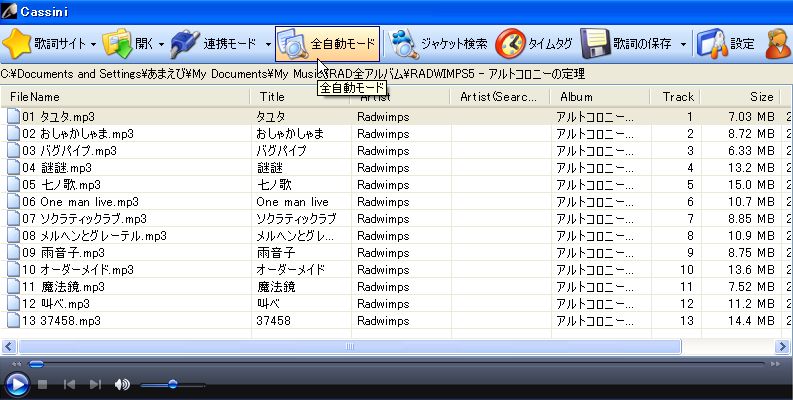Click the 設定 label
Image resolution: width=793 pixels, height=400 pixels.
pyautogui.click(x=742, y=44)
